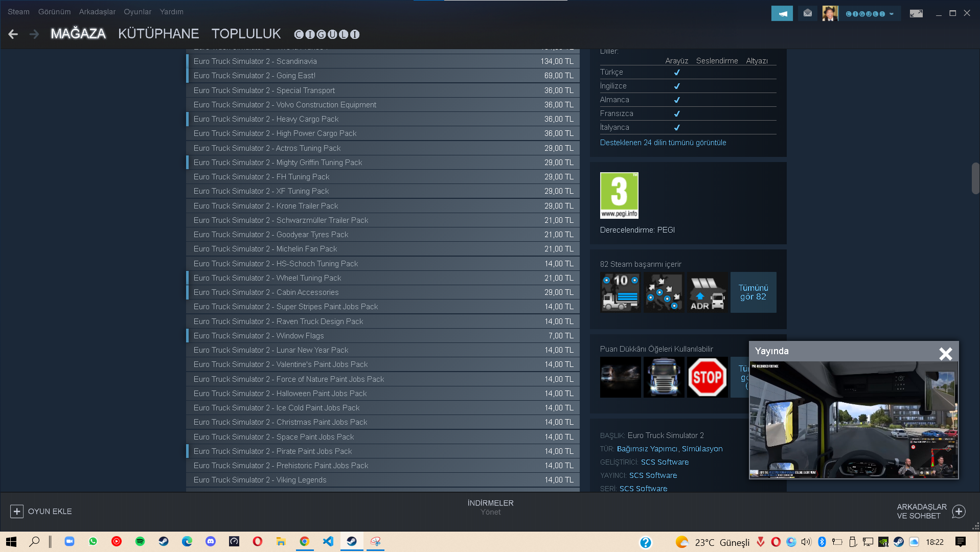Open the dark truck points shop item
Screen dimensions: 980x552
620,377
